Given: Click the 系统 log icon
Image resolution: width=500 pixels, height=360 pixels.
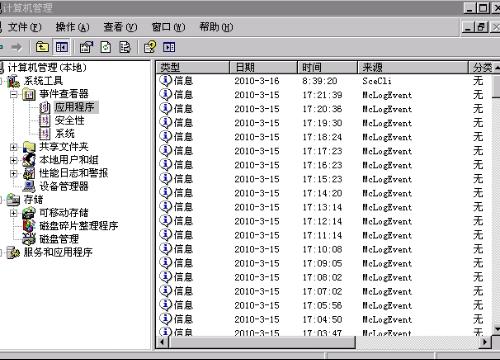Looking at the screenshot, I should click(x=44, y=134).
